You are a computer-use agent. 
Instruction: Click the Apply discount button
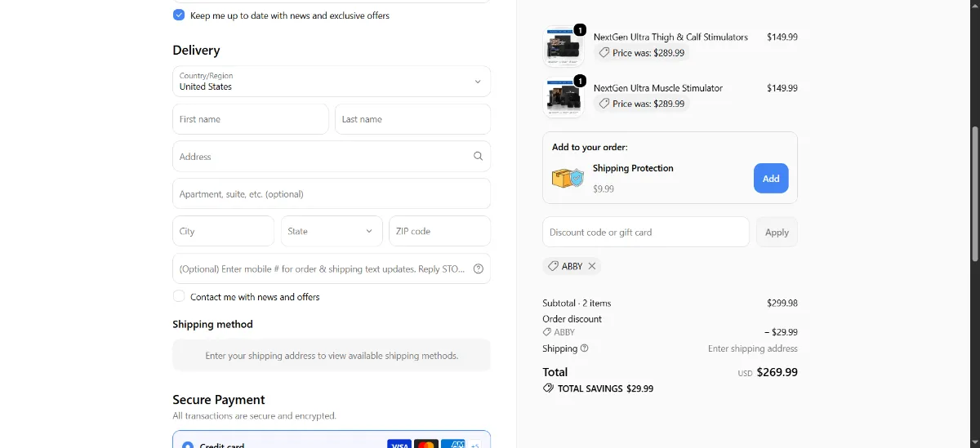(777, 232)
